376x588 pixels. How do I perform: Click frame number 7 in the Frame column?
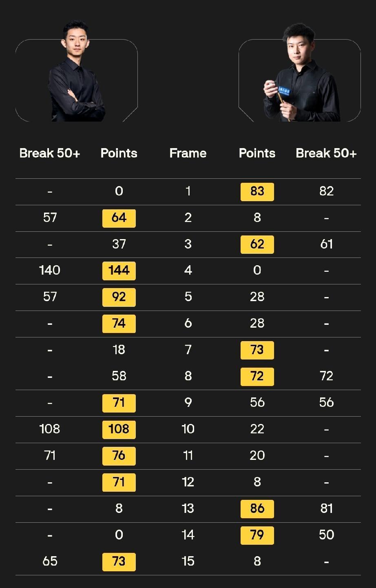coord(188,350)
